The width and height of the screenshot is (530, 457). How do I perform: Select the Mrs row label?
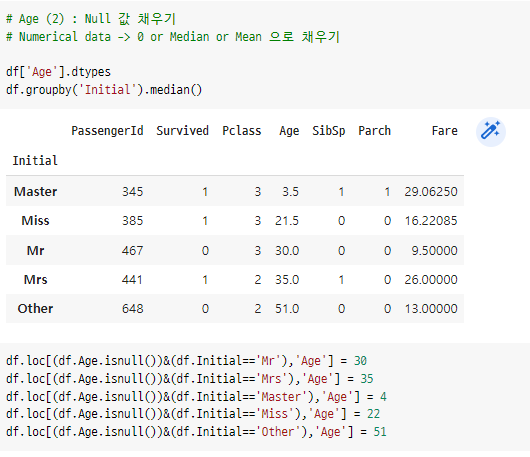pos(35,280)
